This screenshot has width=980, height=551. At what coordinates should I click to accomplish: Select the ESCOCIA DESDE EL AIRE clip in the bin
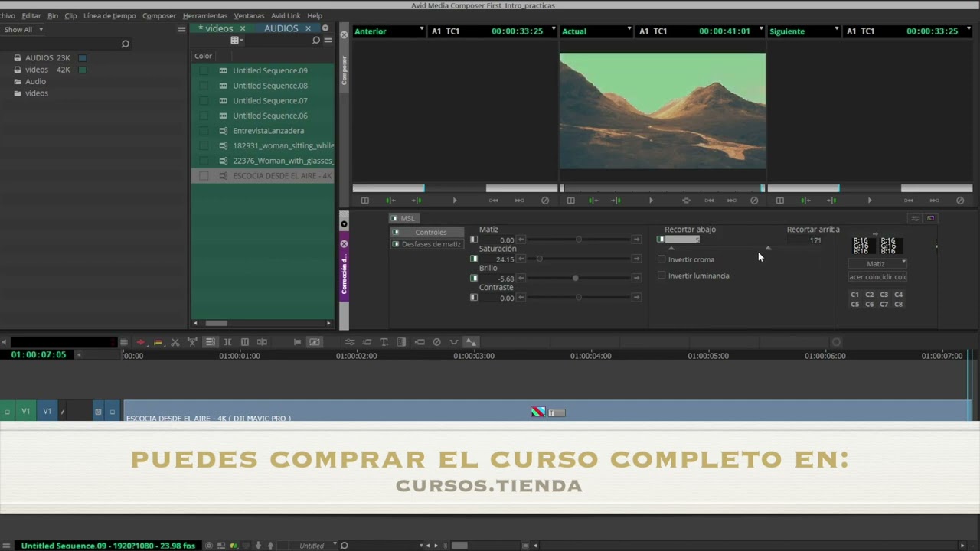(263, 175)
